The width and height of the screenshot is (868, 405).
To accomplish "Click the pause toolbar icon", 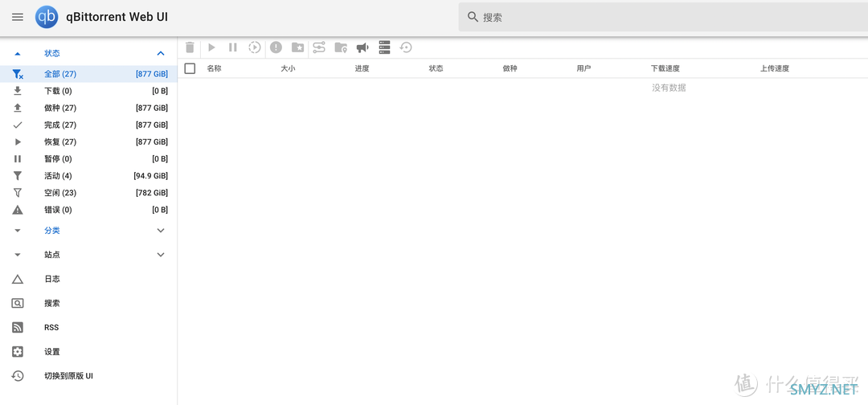I will coord(233,47).
